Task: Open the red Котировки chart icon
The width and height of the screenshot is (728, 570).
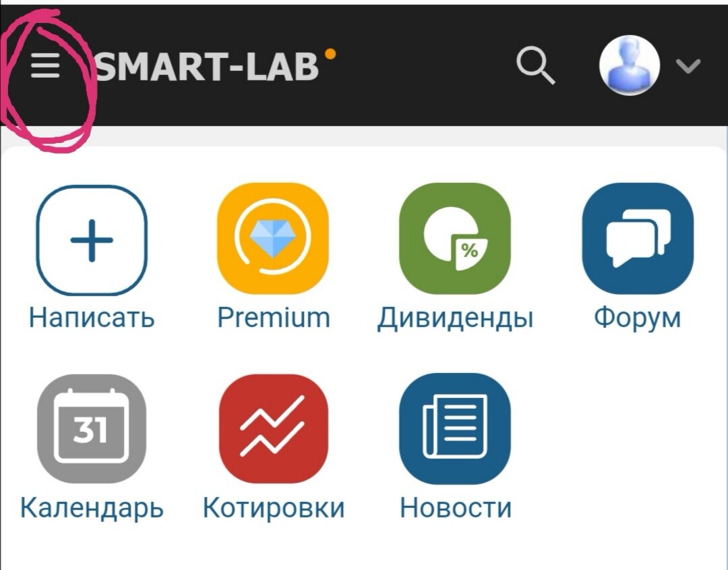Action: [273, 428]
